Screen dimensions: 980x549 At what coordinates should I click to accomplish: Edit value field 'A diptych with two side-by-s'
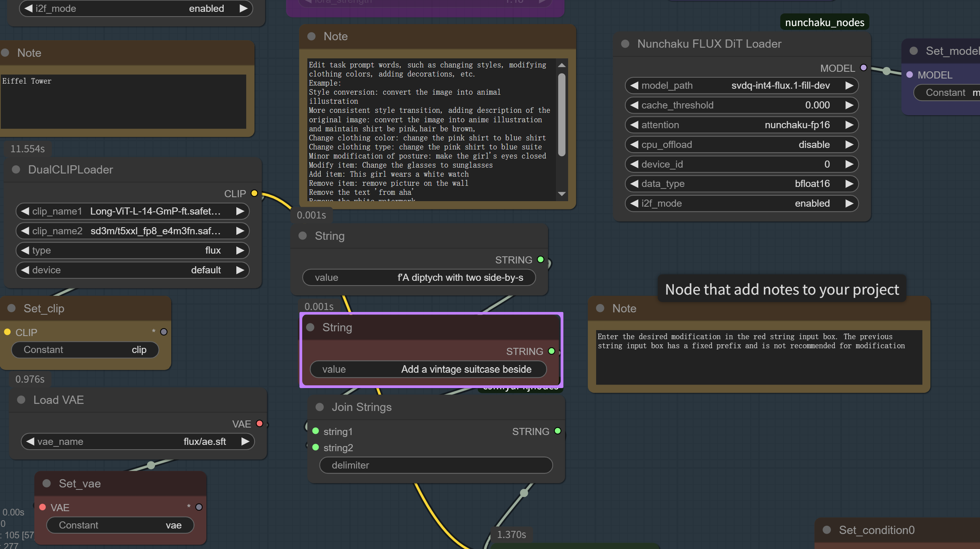[x=419, y=278]
